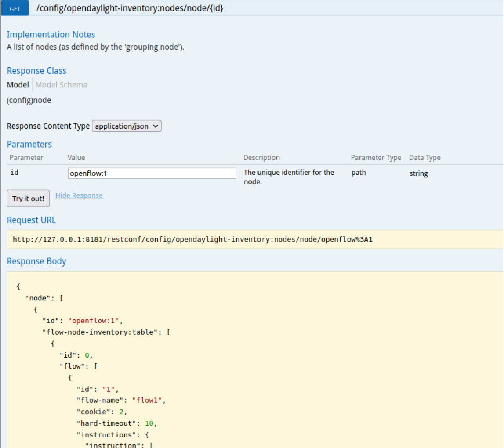Click the Response Body heading
This screenshot has width=504, height=448.
(36, 261)
